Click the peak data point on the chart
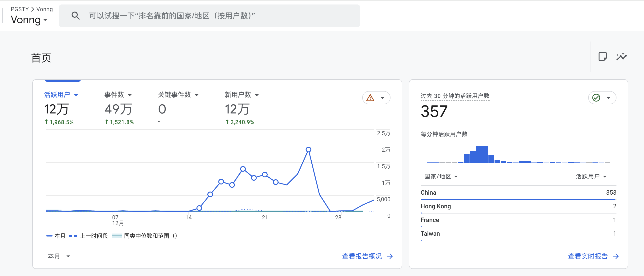Image resolution: width=644 pixels, height=276 pixels. (309, 150)
